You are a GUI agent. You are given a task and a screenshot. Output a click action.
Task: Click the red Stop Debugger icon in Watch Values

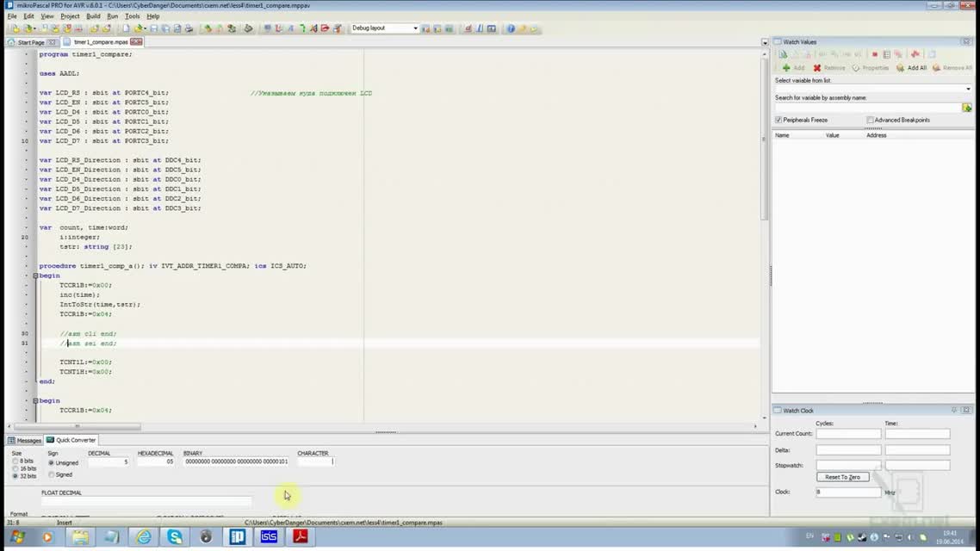pyautogui.click(x=874, y=54)
